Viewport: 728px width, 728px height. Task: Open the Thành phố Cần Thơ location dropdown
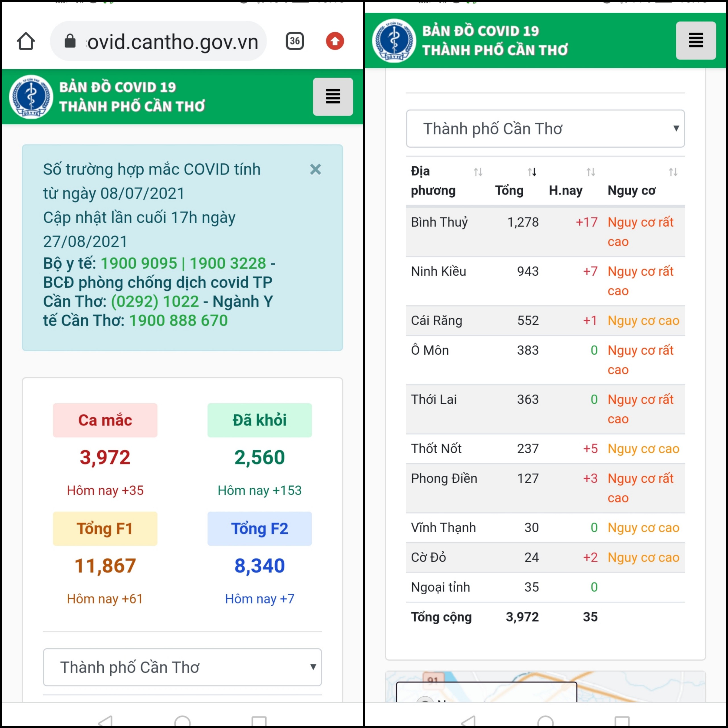[545, 129]
